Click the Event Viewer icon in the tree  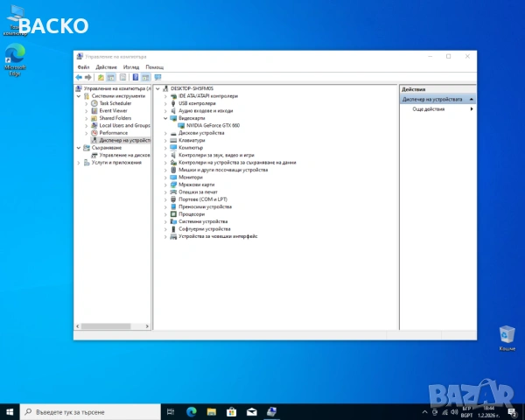pos(94,111)
